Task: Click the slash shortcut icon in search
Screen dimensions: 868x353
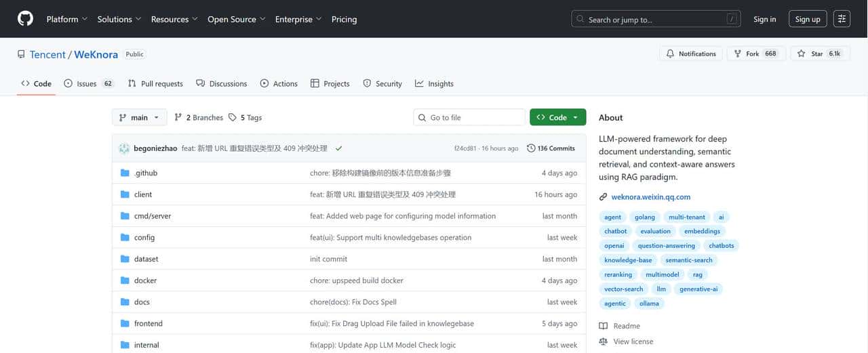Action: (732, 20)
